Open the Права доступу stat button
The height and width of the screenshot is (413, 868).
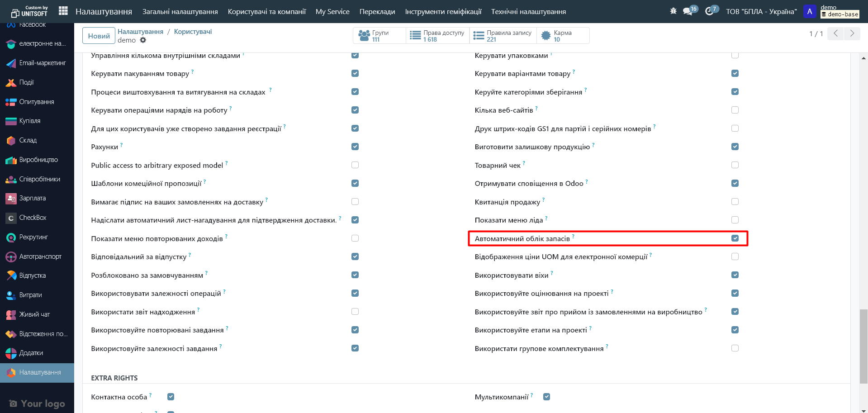[437, 36]
